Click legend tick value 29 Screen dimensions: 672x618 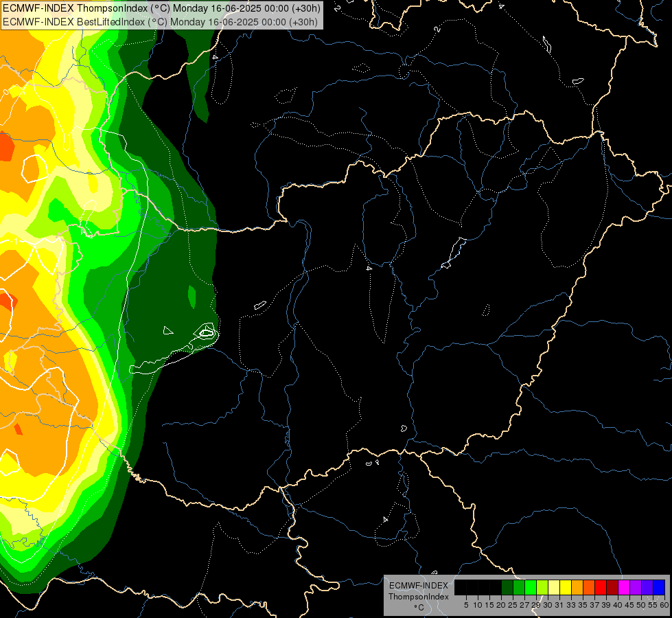pyautogui.click(x=535, y=605)
